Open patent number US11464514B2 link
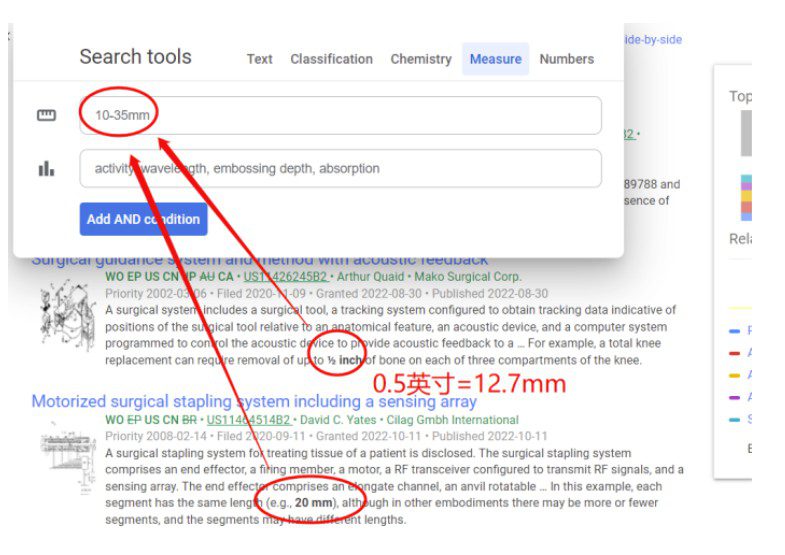 [248, 420]
